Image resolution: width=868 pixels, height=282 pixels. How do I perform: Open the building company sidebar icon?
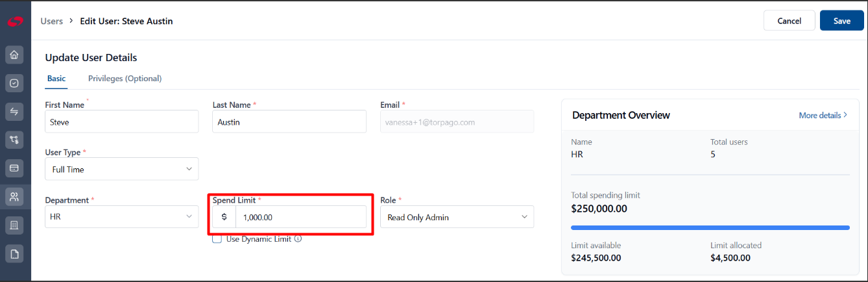click(15, 225)
